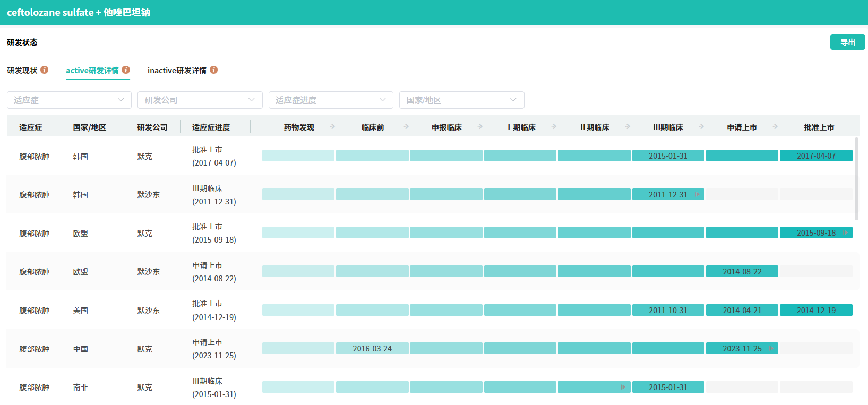The width and height of the screenshot is (868, 405).
Task: Click the info icon beside 研发现状
Action: (x=45, y=70)
